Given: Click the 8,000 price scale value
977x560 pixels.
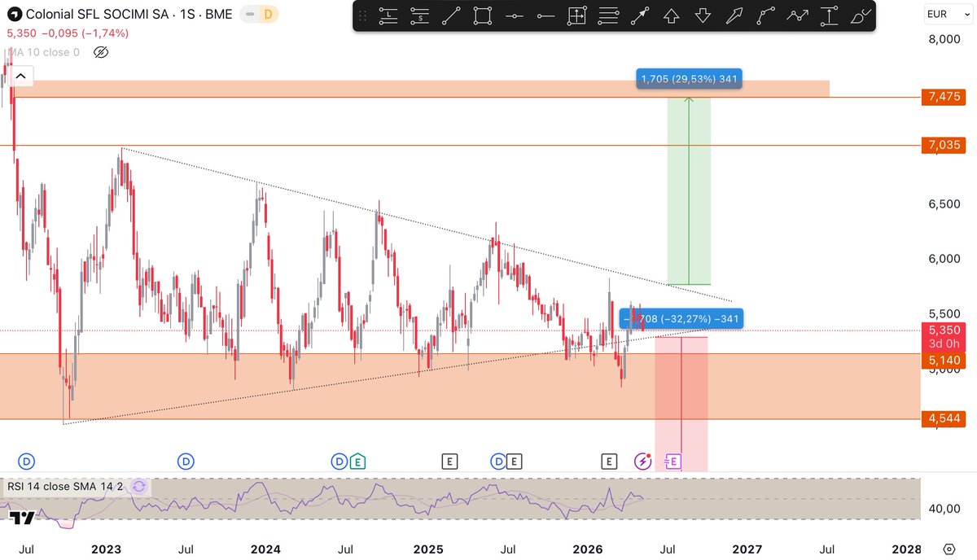Looking at the screenshot, I should coord(944,38).
